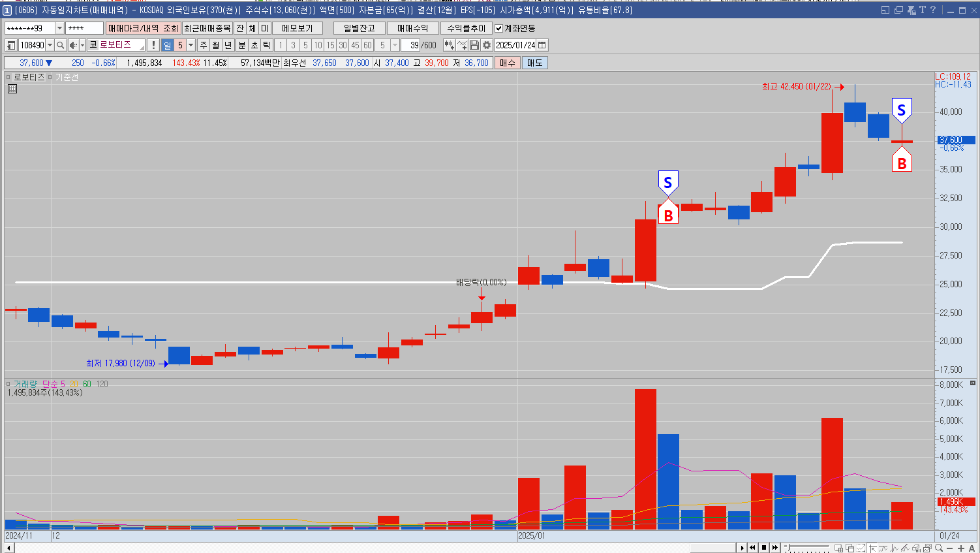
Task: Click the fast-forward button in the bottom bar
Action: 774,548
